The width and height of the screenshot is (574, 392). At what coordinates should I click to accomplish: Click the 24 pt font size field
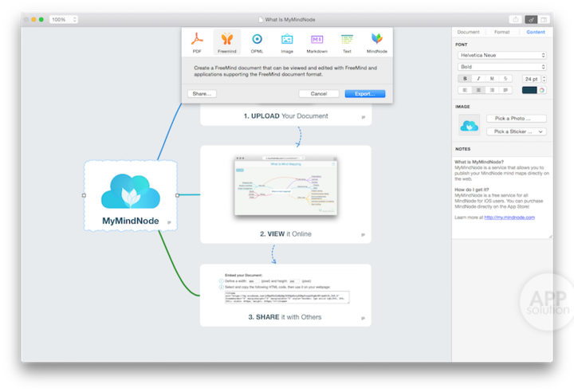pyautogui.click(x=530, y=78)
